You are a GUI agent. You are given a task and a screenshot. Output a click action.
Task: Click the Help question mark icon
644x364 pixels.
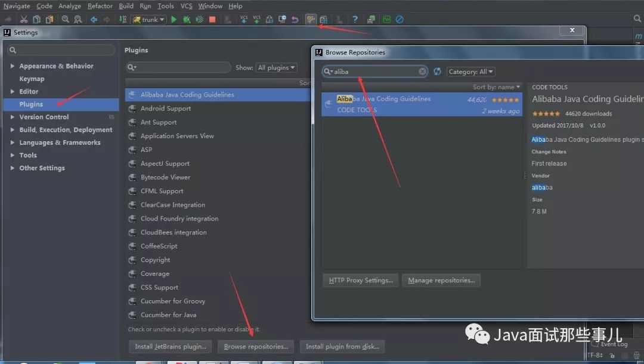355,19
